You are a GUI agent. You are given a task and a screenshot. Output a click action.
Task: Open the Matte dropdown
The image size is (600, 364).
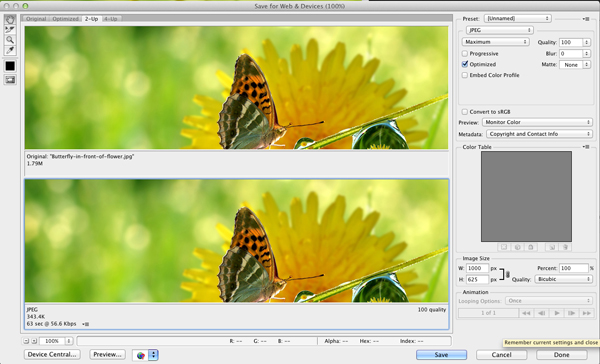click(x=575, y=65)
